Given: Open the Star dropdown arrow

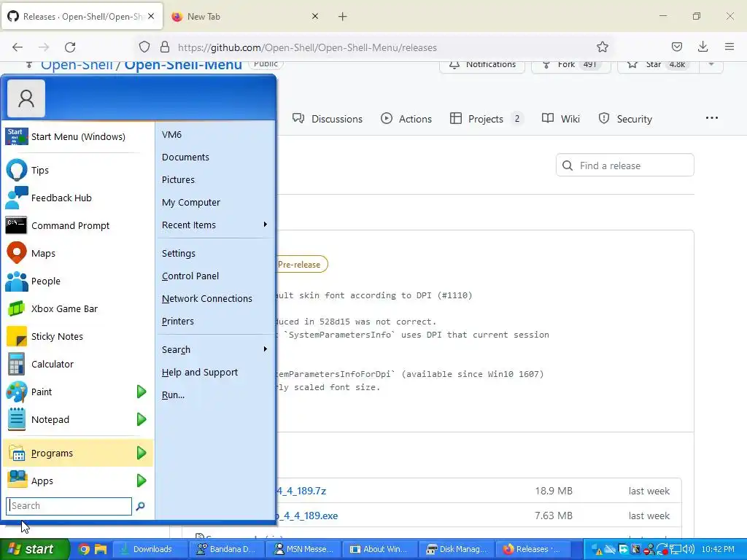Looking at the screenshot, I should 711,64.
